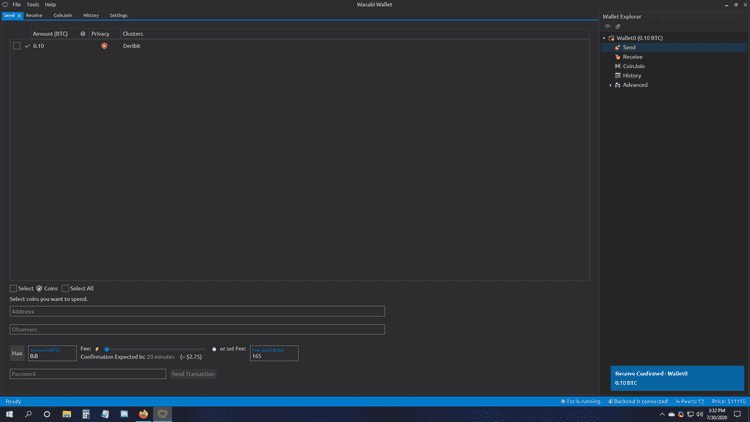Click the Max amount button
Image resolution: width=750 pixels, height=422 pixels.
tap(17, 353)
